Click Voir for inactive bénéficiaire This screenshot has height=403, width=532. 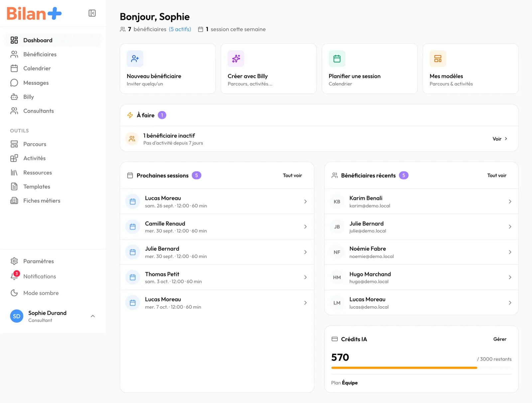click(500, 139)
